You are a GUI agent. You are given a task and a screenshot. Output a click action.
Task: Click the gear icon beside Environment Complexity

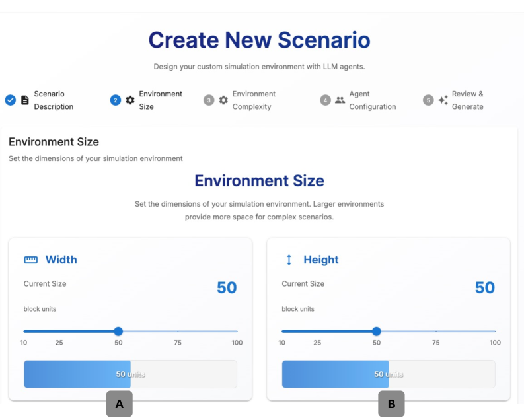(223, 100)
